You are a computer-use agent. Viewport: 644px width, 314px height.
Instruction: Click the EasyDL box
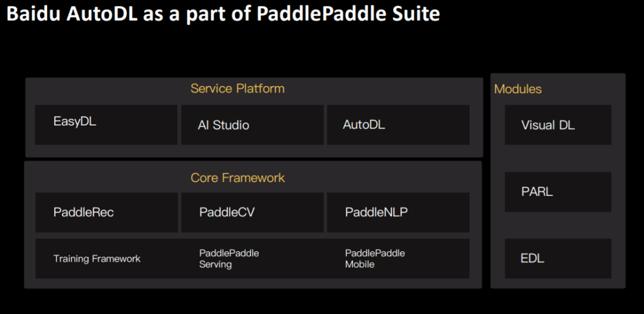106,125
